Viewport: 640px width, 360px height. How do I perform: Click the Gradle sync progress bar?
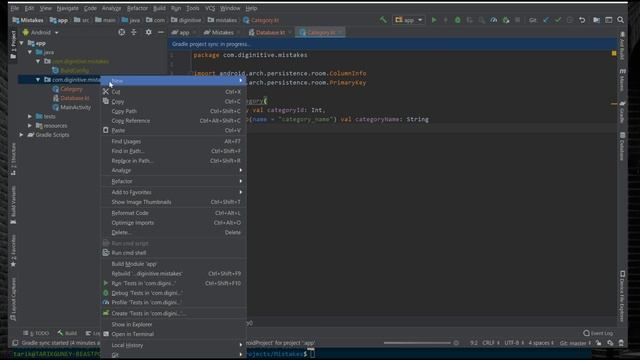417,343
